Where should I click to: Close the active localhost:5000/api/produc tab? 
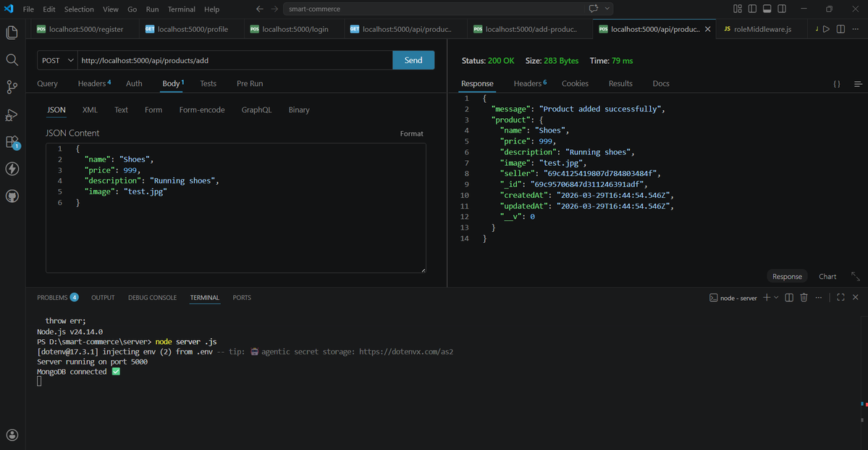(x=709, y=29)
